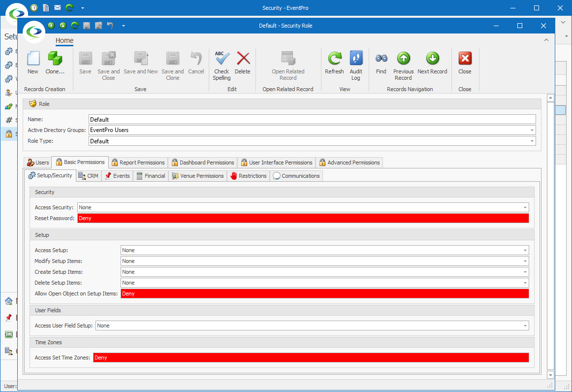Open Access User Field Setup dropdown
This screenshot has height=392, width=572.
tap(525, 326)
